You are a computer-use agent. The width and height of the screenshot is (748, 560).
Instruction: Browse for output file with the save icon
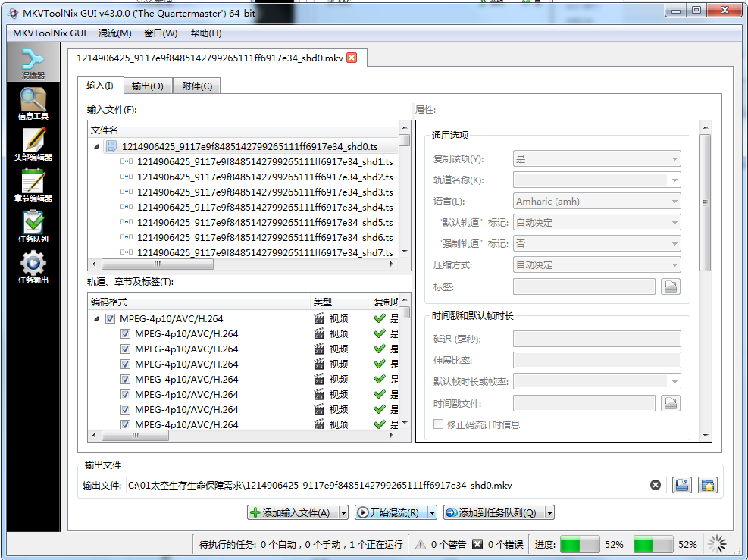click(x=682, y=485)
